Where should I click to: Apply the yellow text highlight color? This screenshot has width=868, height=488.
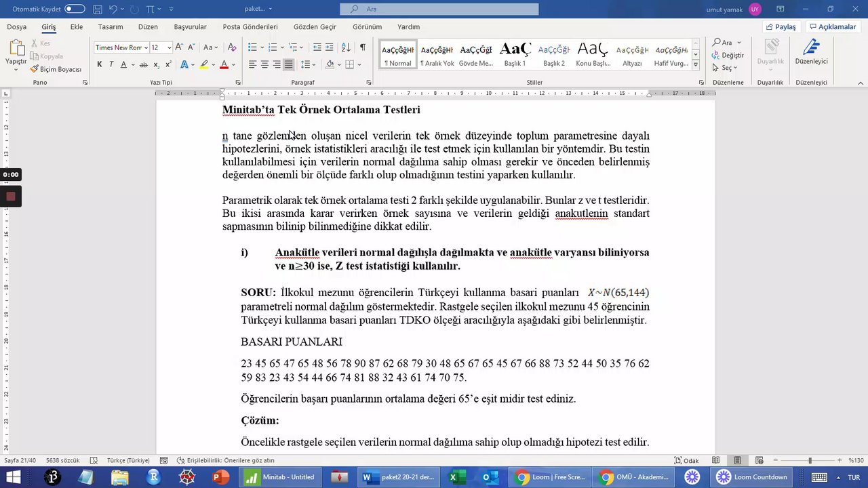click(203, 64)
